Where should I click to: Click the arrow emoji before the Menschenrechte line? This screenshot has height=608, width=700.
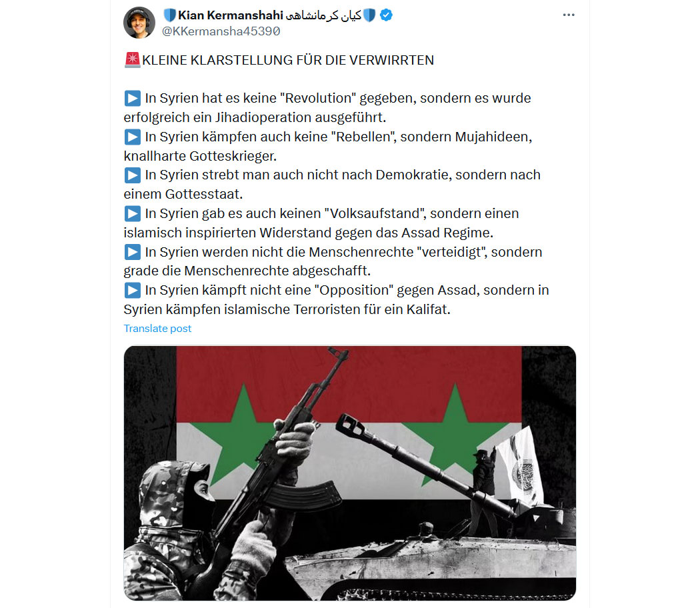pos(132,252)
